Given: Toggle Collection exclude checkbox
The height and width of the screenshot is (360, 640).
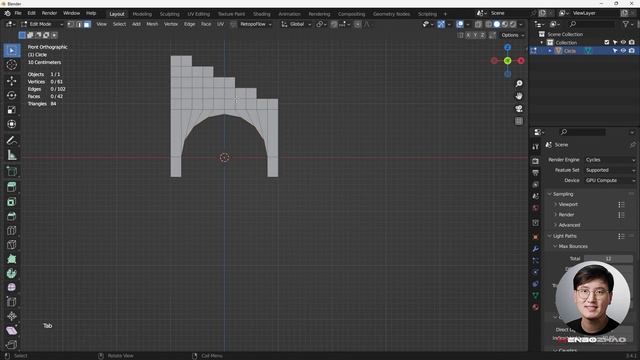Looking at the screenshot, I should coord(607,42).
